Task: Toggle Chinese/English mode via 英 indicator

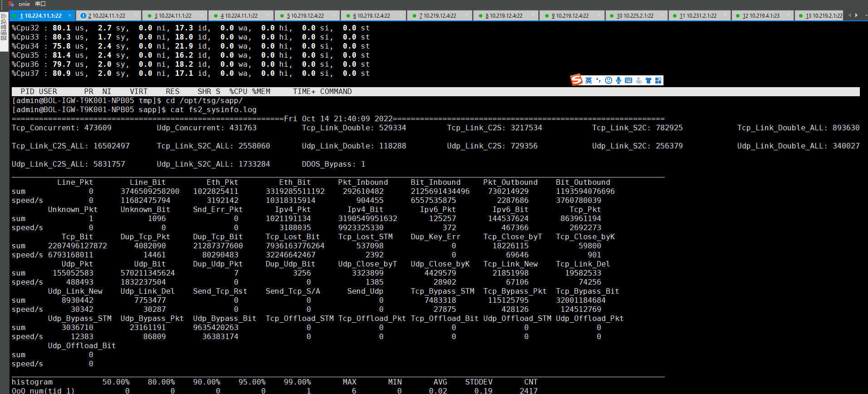Action: coord(589,80)
